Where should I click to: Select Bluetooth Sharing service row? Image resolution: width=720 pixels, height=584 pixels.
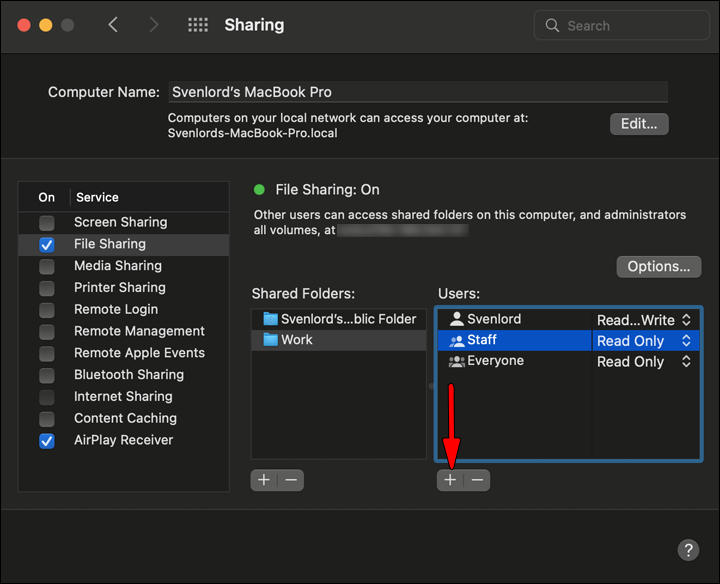coord(124,375)
